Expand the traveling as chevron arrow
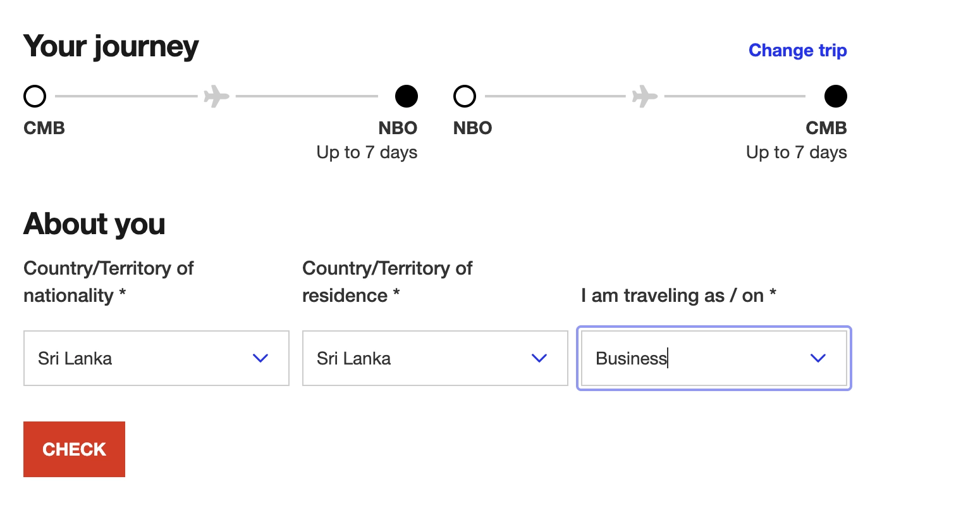The width and height of the screenshot is (980, 505). 818,358
